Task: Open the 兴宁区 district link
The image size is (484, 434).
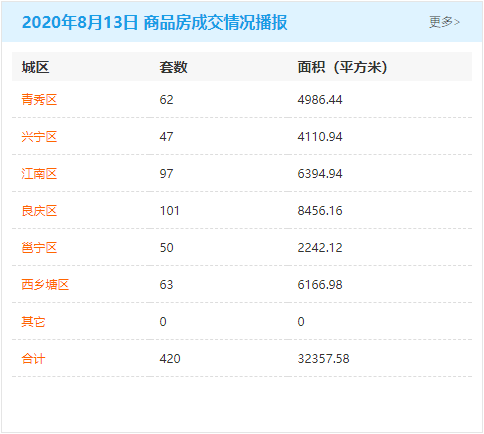Action: tap(39, 136)
